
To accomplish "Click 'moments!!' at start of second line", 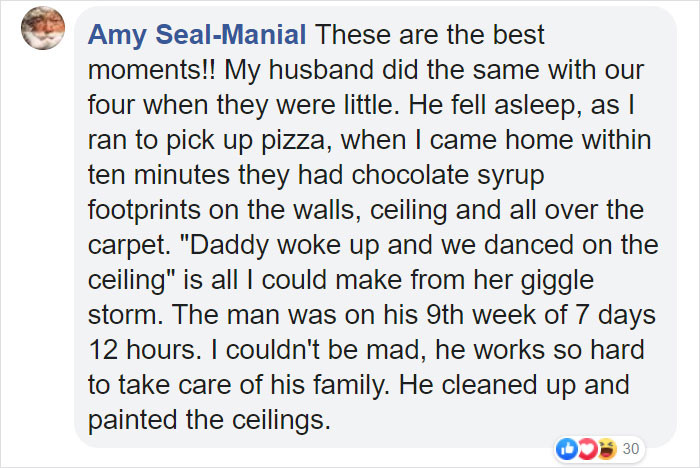I will pyautogui.click(x=151, y=70).
